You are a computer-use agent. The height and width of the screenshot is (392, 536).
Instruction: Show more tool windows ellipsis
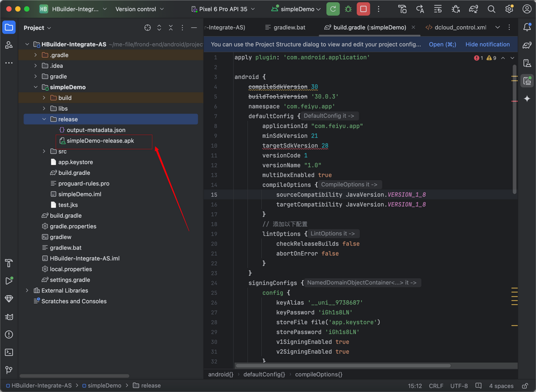point(9,63)
